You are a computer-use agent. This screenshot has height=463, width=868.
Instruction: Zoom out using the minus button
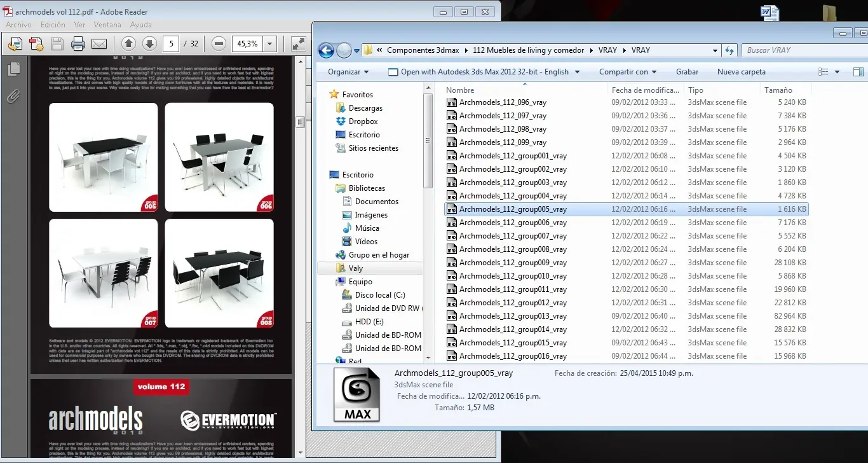pos(219,44)
